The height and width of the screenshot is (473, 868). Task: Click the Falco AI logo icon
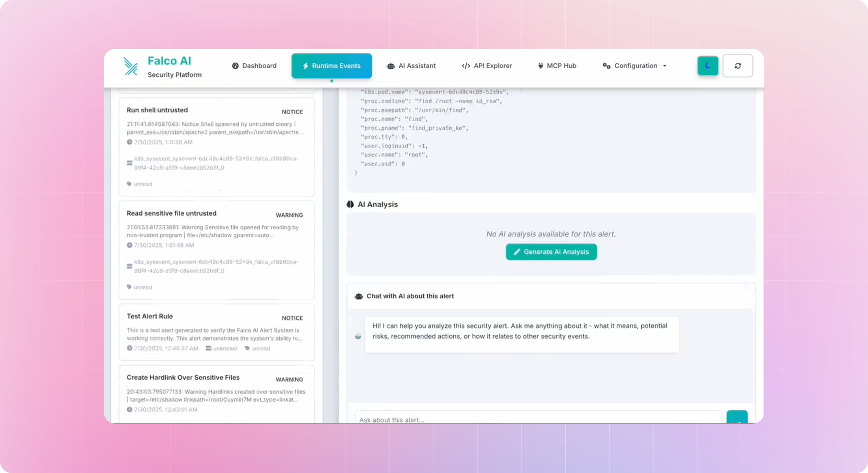point(131,66)
